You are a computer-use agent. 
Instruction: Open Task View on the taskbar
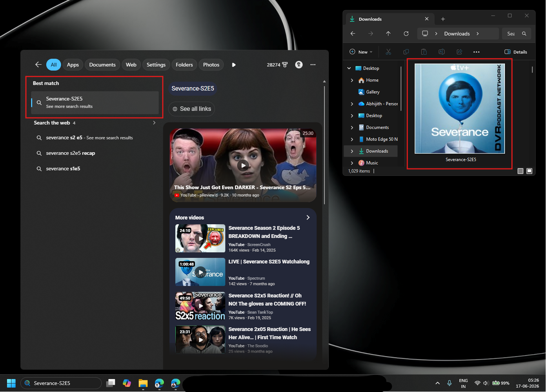click(111, 383)
